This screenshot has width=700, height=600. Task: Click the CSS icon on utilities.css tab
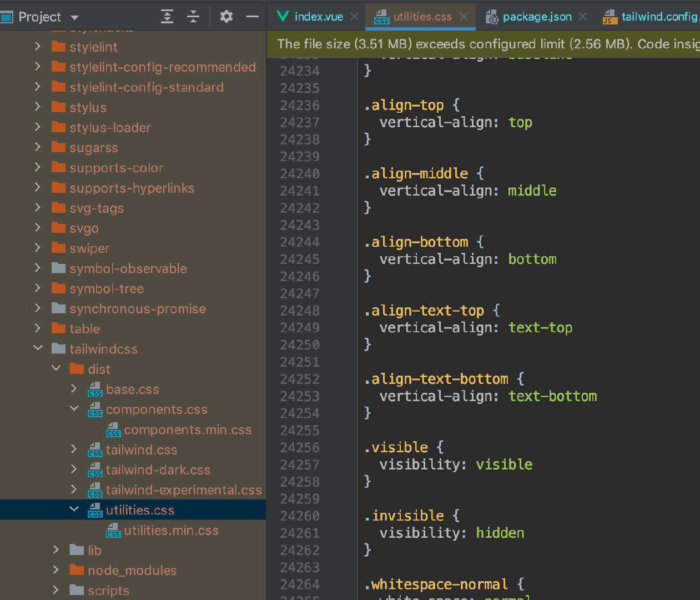(x=381, y=17)
